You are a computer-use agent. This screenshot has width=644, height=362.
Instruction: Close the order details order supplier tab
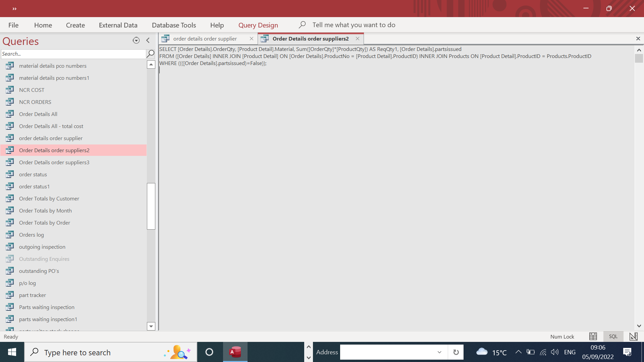252,39
